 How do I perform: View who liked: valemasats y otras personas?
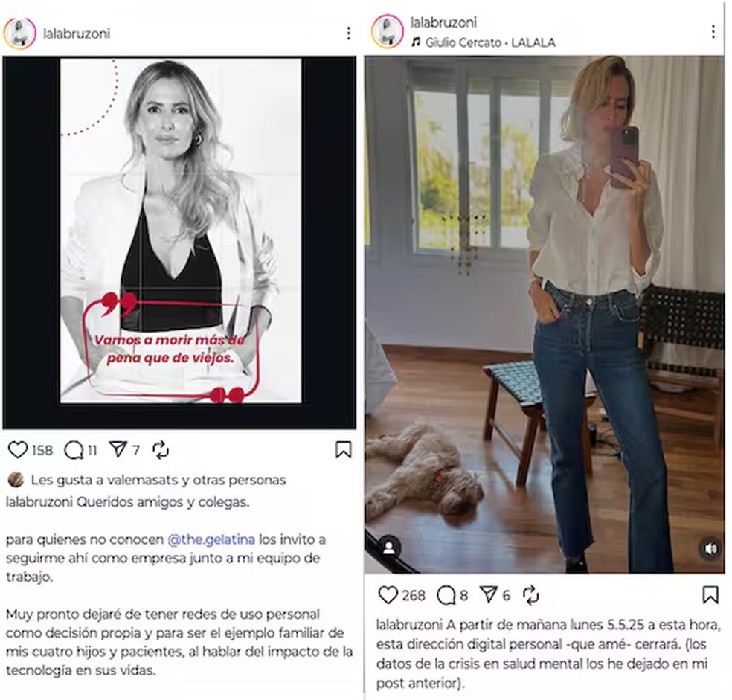click(x=158, y=480)
